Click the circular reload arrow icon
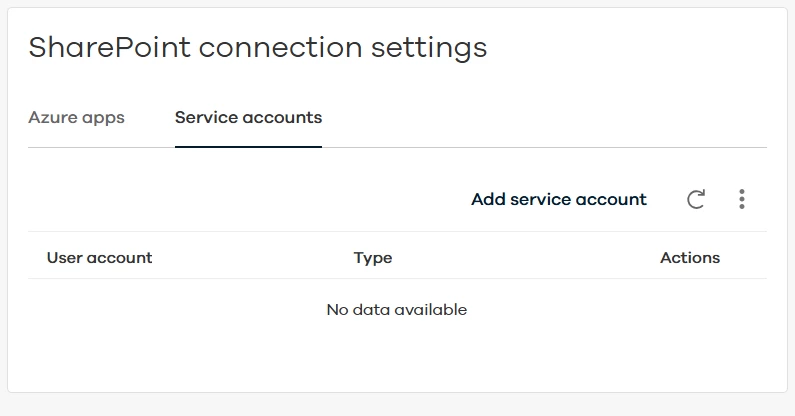Image resolution: width=795 pixels, height=416 pixels. (x=696, y=200)
